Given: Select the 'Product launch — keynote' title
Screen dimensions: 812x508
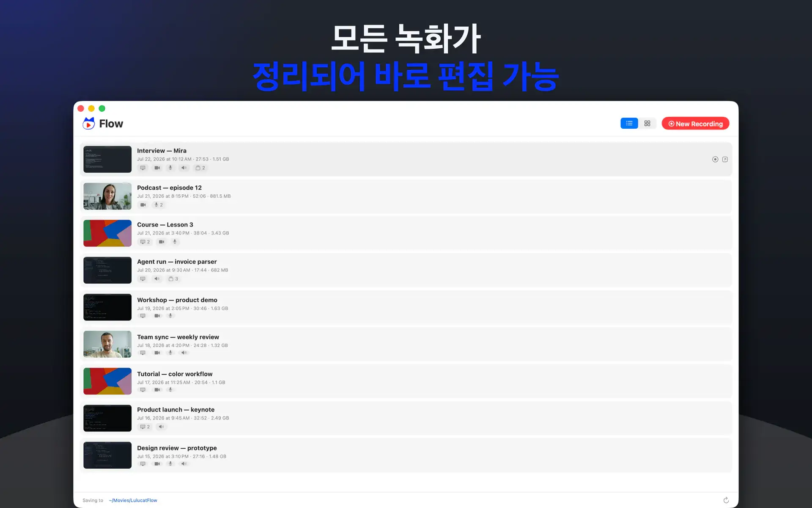Looking at the screenshot, I should pos(176,410).
